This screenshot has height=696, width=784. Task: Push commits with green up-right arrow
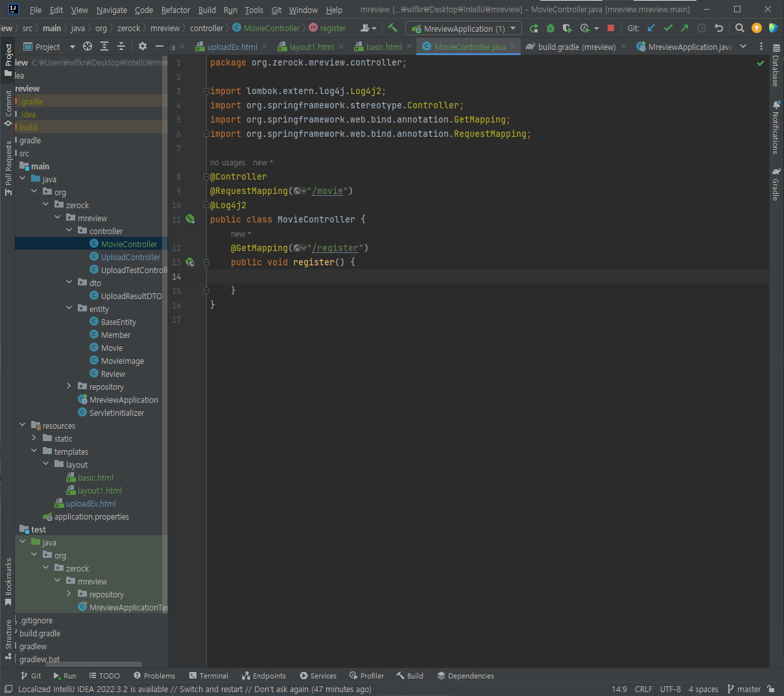tap(685, 28)
